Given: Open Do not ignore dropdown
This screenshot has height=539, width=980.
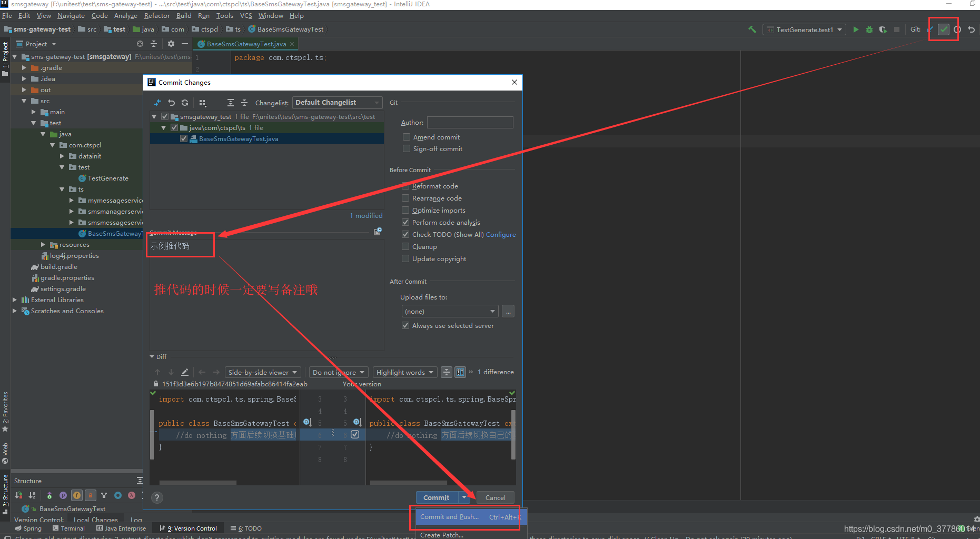Looking at the screenshot, I should pos(338,372).
